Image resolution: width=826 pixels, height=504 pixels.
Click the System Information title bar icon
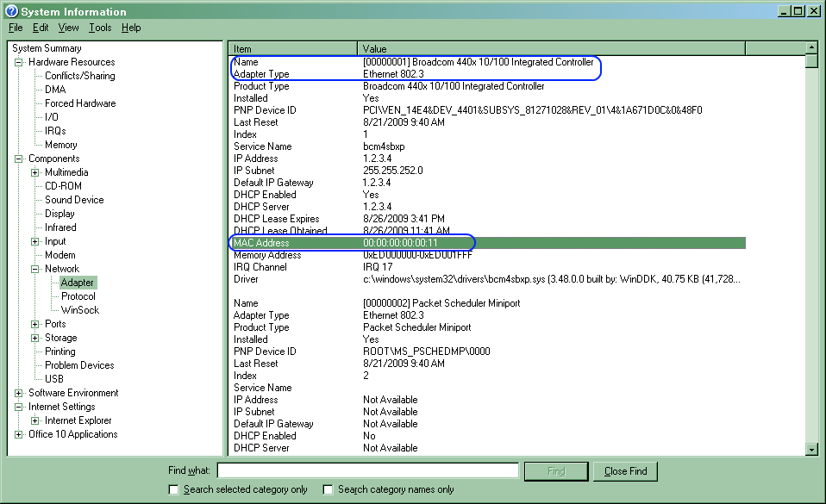click(11, 11)
